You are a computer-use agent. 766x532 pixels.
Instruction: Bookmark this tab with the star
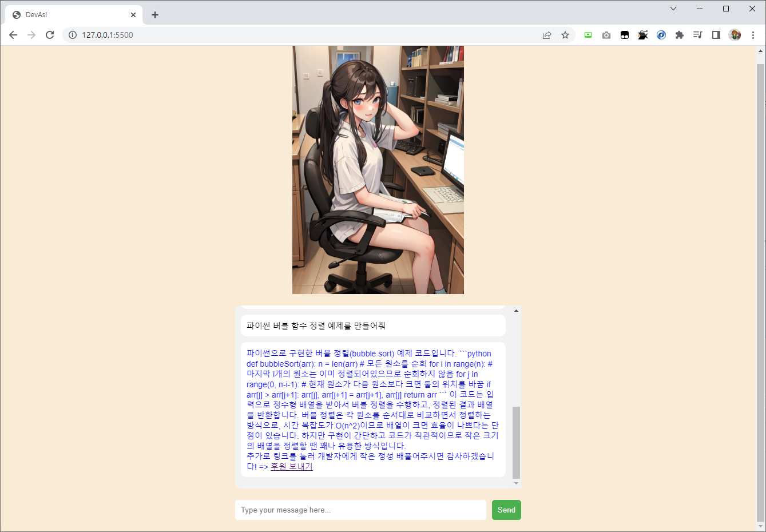pyautogui.click(x=565, y=35)
